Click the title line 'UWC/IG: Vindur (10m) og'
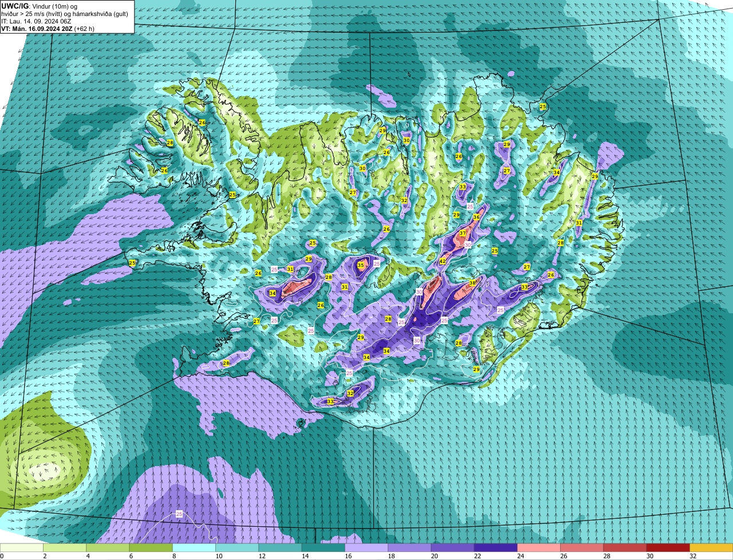Image resolution: width=733 pixels, height=560 pixels. [38, 5]
